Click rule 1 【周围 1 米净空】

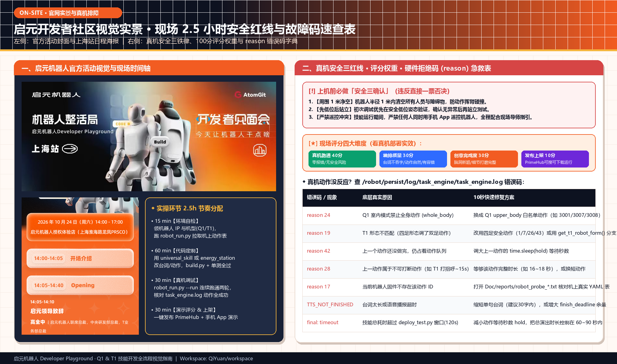click(x=398, y=101)
